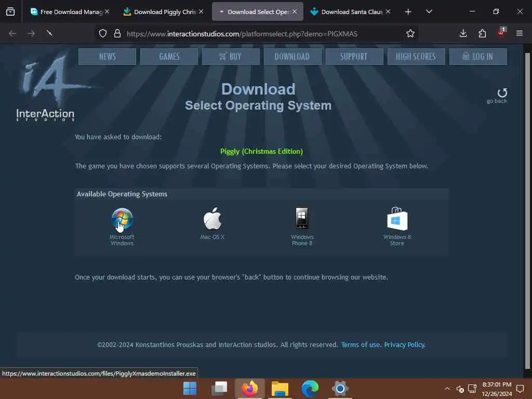This screenshot has width=532, height=399.
Task: Open Task View on the taskbar
Action: 219,389
